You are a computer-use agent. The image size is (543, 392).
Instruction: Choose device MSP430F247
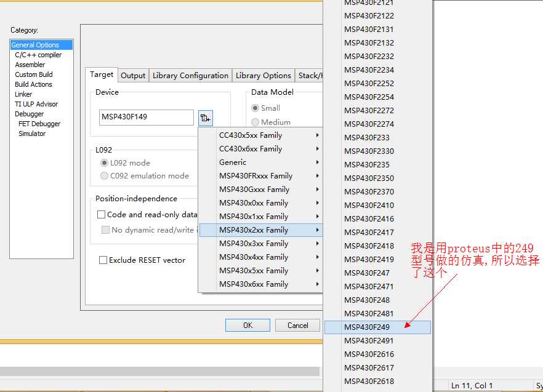click(377, 273)
